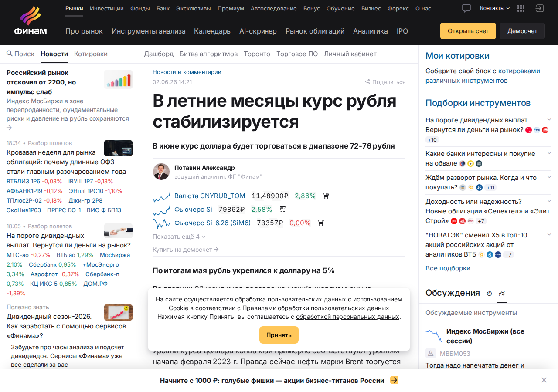Switch to the Новости tab in the sidebar
The width and height of the screenshot is (558, 392).
pyautogui.click(x=54, y=54)
